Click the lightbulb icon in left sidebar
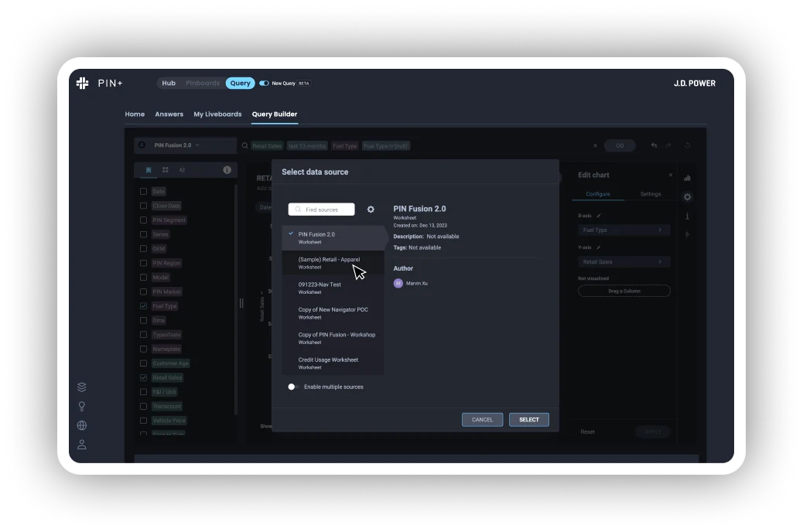Viewport: 803px width, 532px height. 82,406
